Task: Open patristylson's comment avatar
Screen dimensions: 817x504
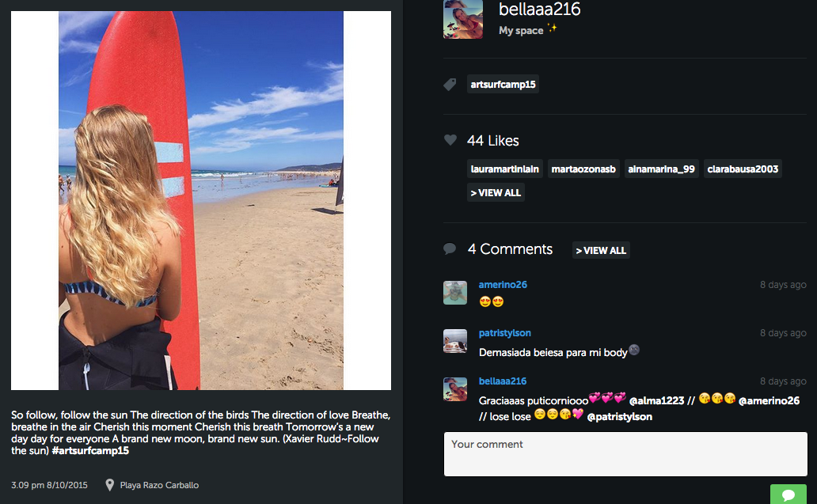Action: click(x=455, y=341)
